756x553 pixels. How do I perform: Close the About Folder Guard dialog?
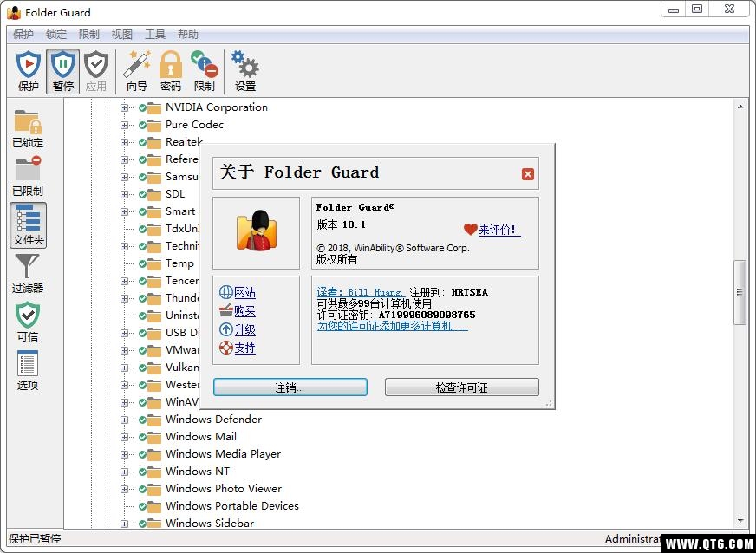527,174
